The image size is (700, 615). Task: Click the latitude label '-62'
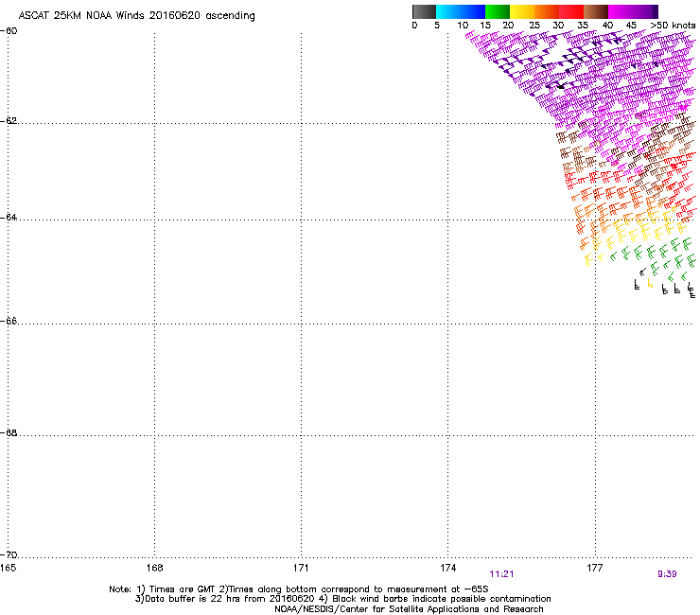[9, 121]
